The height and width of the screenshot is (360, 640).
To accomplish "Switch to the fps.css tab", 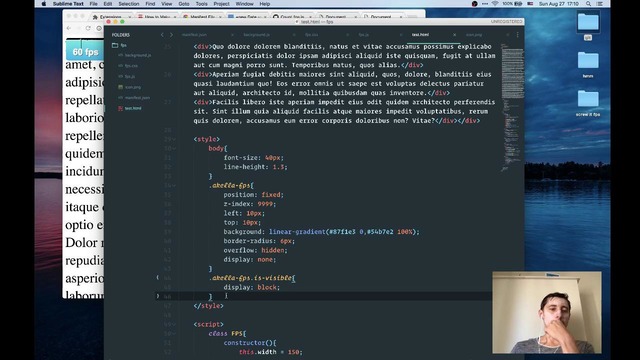I will tap(311, 35).
